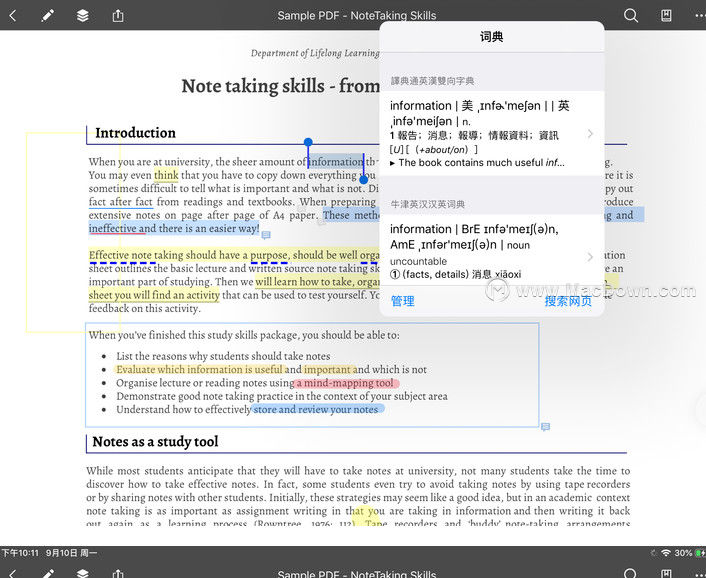
Task: Click the bullet 'List the reasons why students should take notes'
Action: coord(223,356)
